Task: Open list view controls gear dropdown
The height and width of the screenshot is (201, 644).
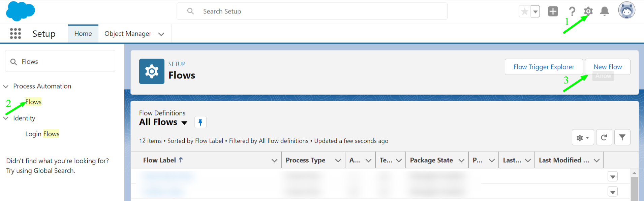Action: pyautogui.click(x=583, y=137)
